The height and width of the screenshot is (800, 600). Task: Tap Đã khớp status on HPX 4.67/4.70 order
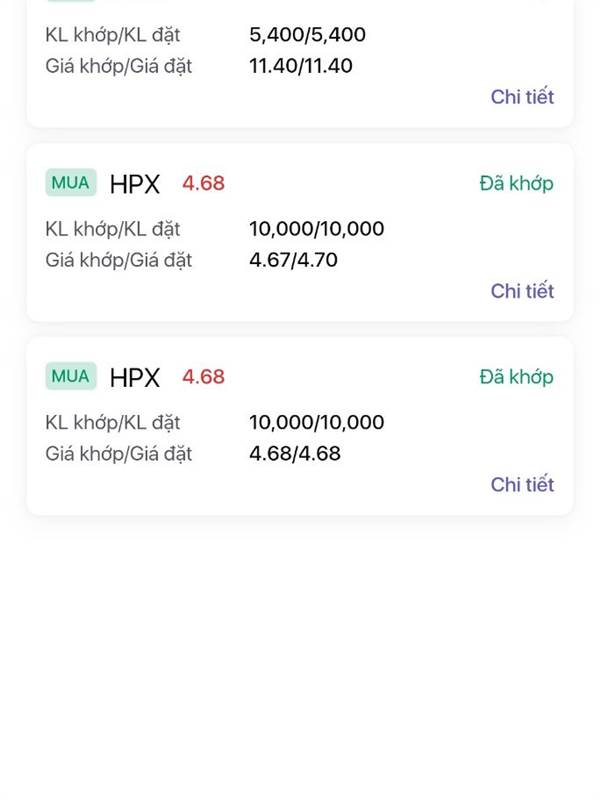coord(516,183)
